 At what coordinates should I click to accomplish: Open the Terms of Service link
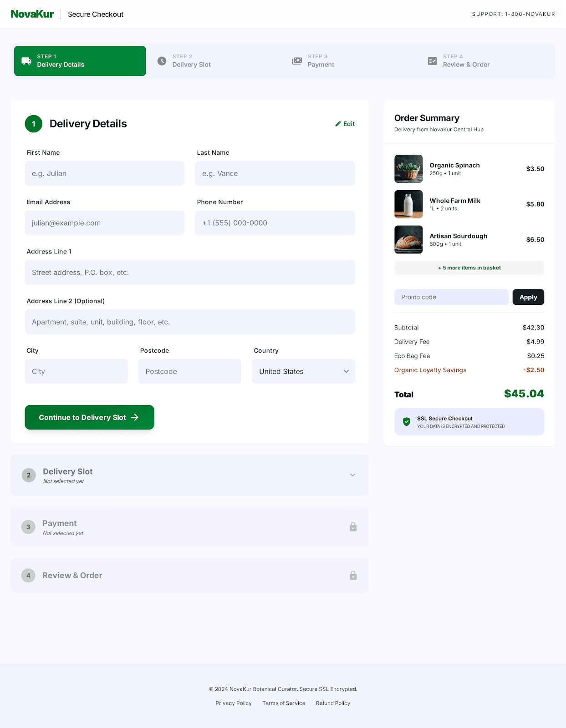pos(284,703)
